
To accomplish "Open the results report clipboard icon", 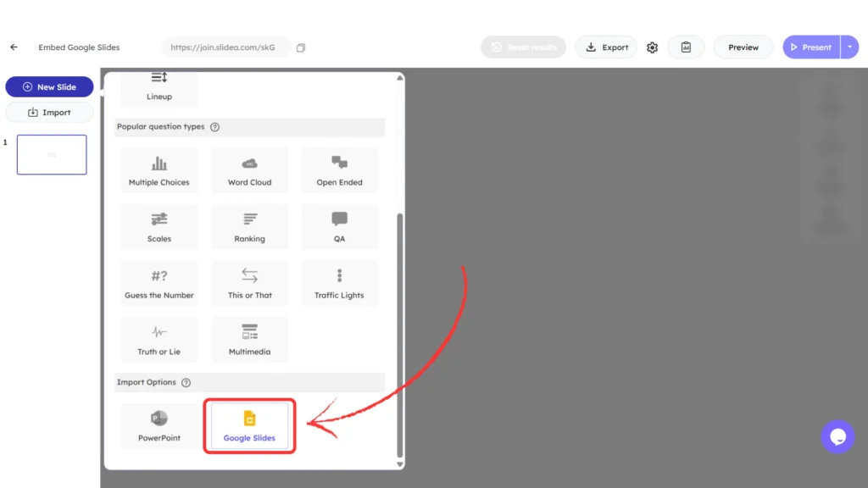I will (686, 47).
